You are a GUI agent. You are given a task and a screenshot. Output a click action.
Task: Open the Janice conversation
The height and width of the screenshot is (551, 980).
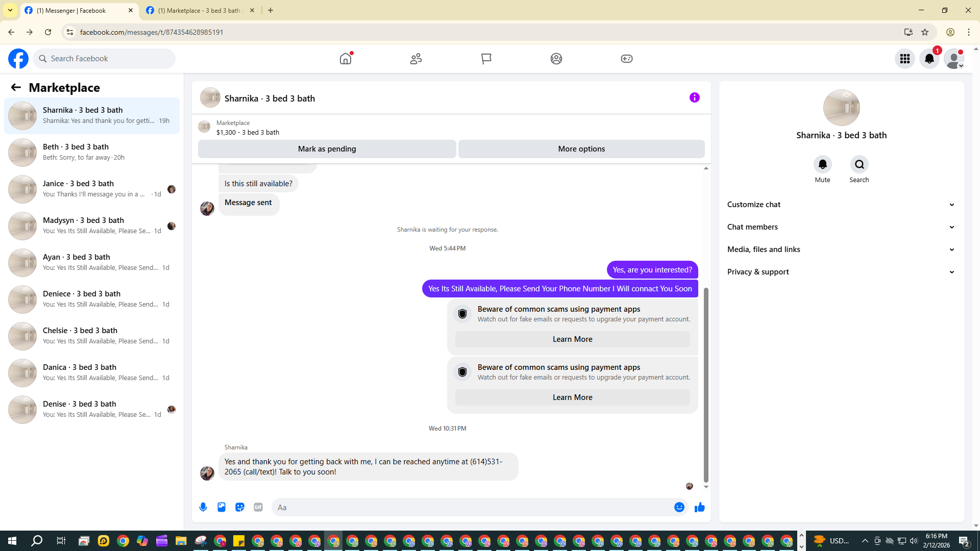tap(92, 189)
